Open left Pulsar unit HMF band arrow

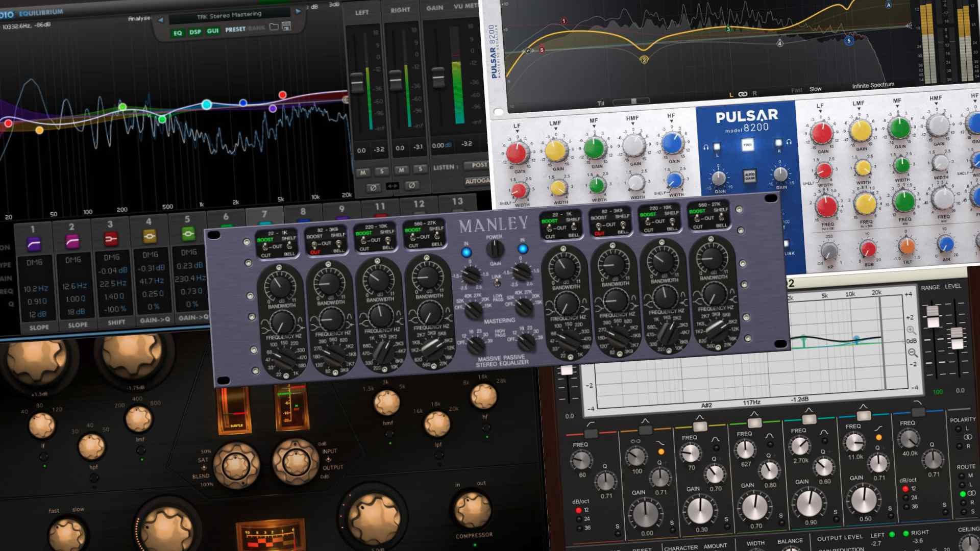[x=633, y=124]
